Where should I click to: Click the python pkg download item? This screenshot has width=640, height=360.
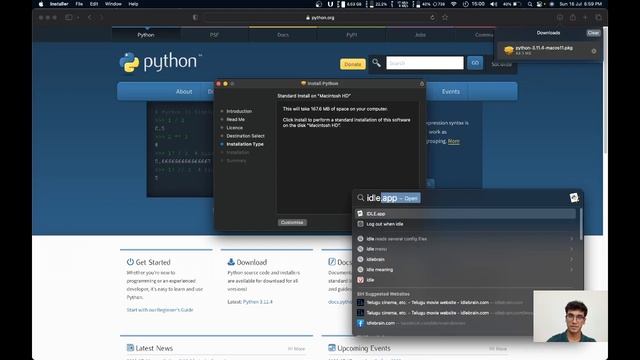click(x=549, y=51)
